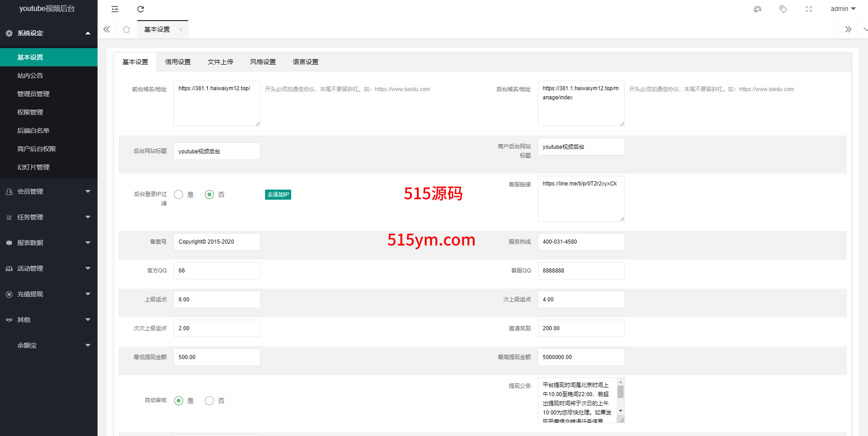This screenshot has height=436, width=868.
Task: Expand the 会员管理 sidebar menu
Action: (49, 191)
